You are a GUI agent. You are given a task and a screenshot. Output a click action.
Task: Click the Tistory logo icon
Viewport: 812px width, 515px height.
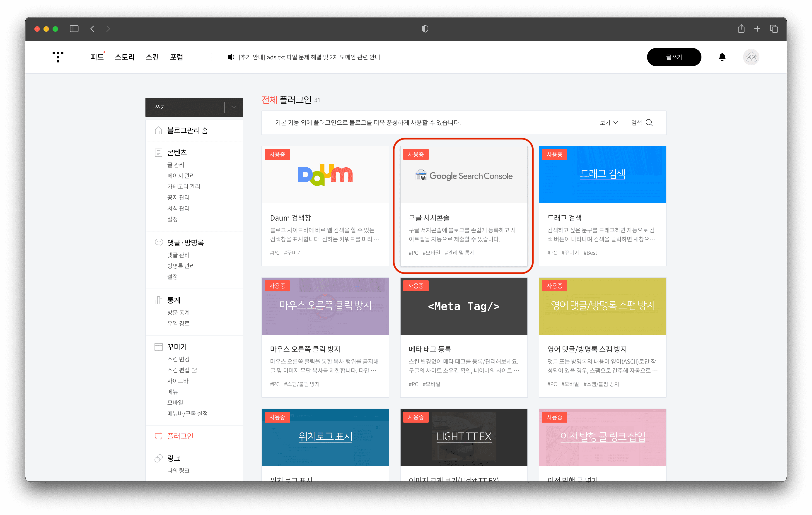58,57
